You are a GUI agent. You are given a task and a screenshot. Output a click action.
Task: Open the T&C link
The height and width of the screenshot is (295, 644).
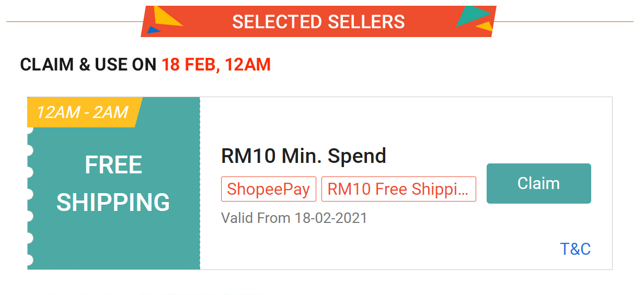click(575, 249)
